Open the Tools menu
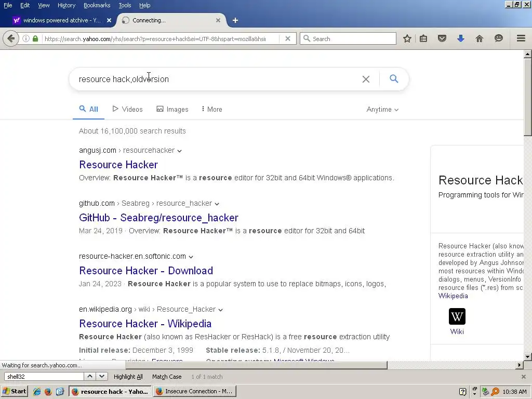The width and height of the screenshot is (532, 399). click(125, 5)
